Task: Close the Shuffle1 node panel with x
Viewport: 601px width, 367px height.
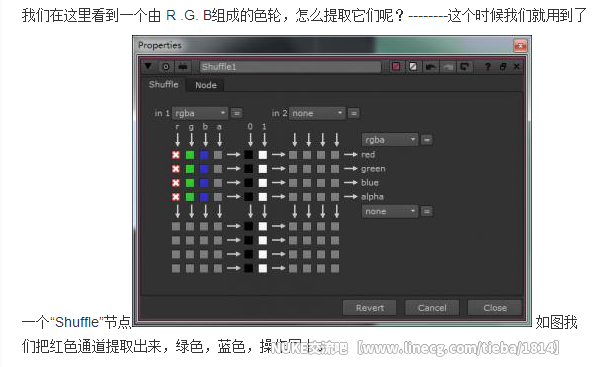Action: tap(516, 67)
